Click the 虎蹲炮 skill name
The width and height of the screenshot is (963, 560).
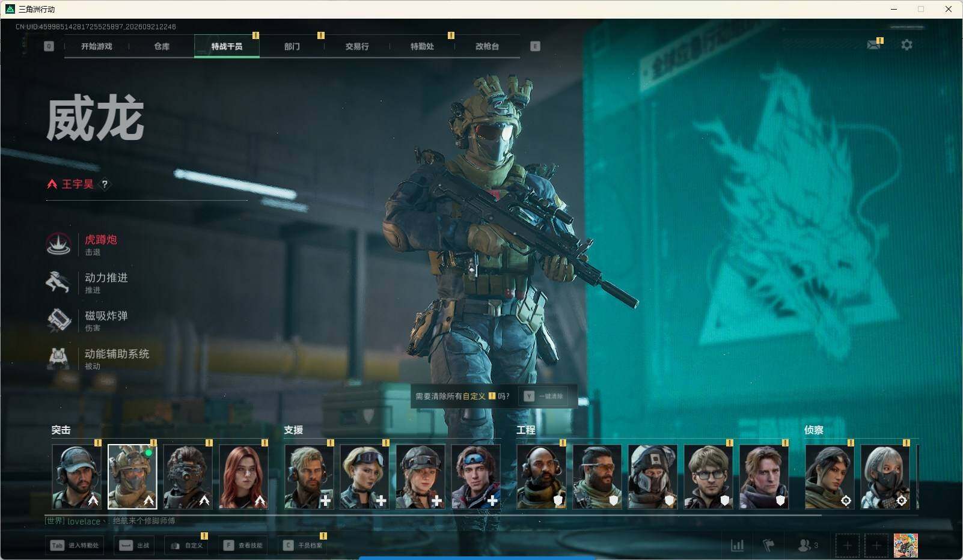point(101,240)
